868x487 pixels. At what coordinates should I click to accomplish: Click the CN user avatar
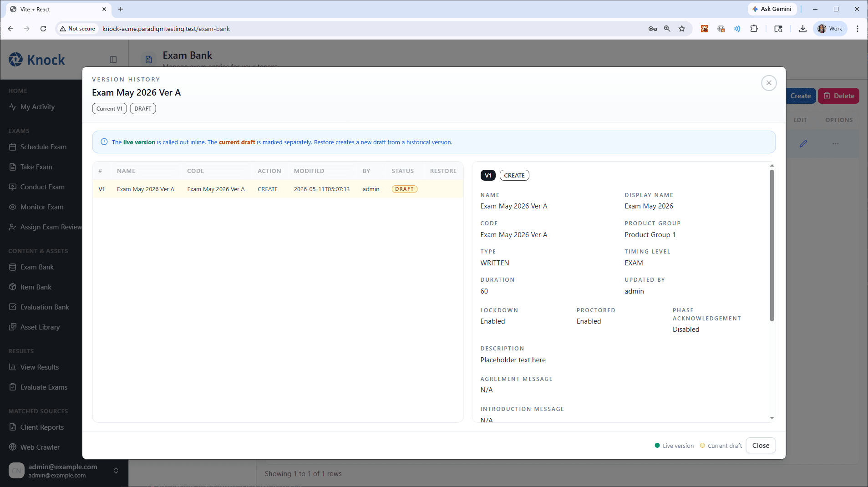16,471
